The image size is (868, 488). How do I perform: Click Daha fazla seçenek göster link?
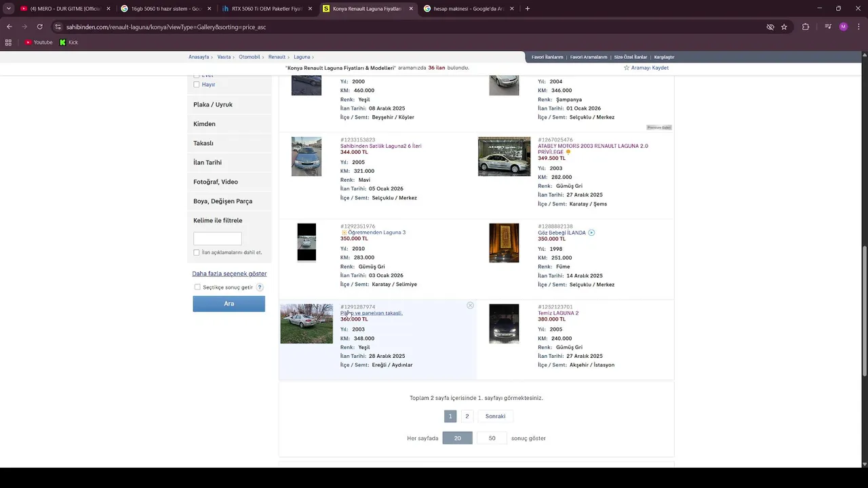tap(229, 274)
